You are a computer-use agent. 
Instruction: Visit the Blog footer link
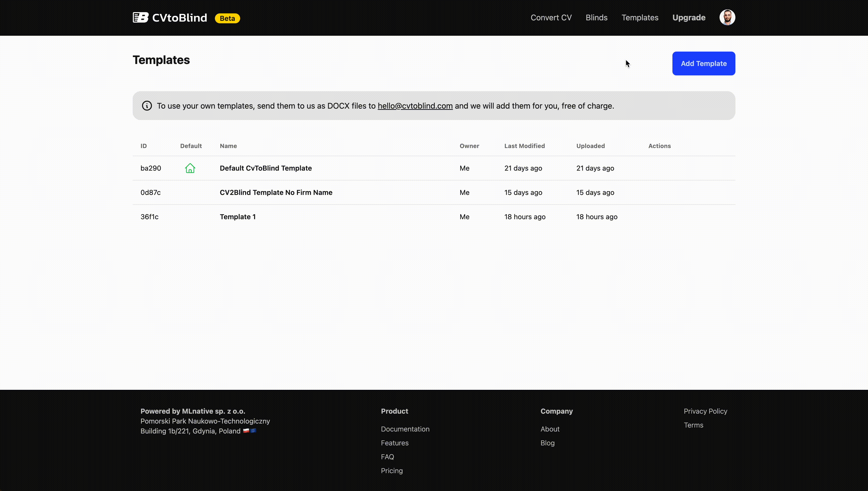[x=548, y=443]
